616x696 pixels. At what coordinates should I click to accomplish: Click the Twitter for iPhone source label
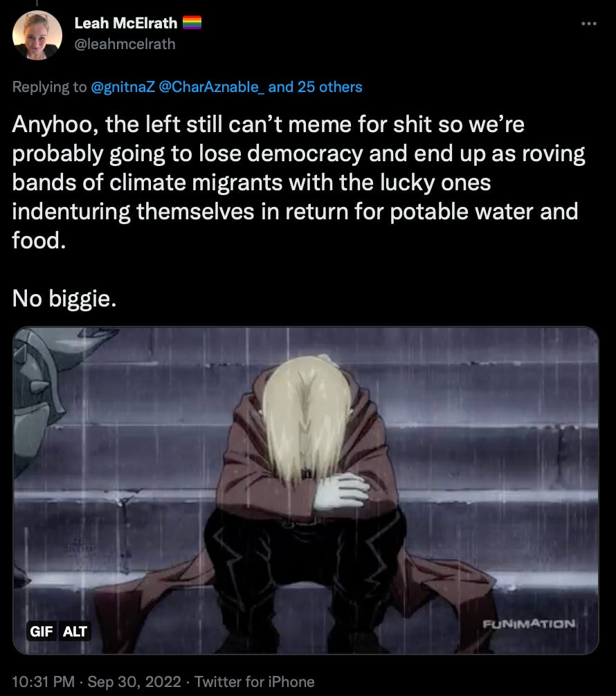255,681
